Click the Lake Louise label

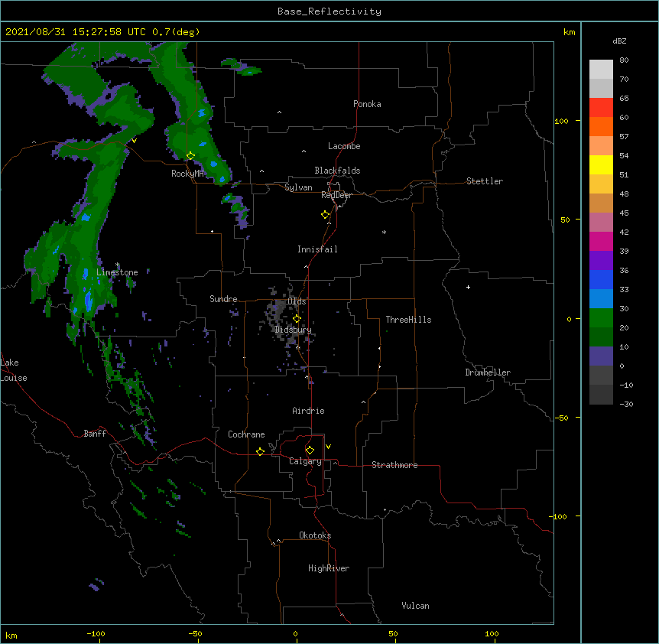(x=13, y=370)
